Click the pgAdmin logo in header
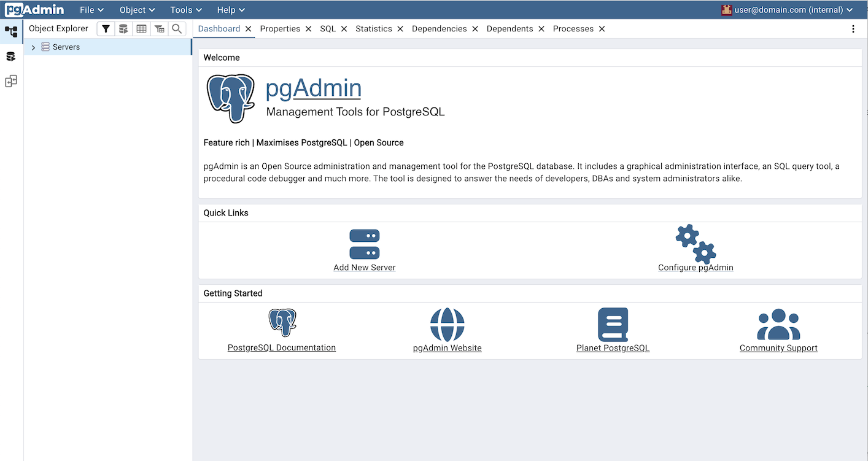The image size is (868, 461). (x=34, y=10)
